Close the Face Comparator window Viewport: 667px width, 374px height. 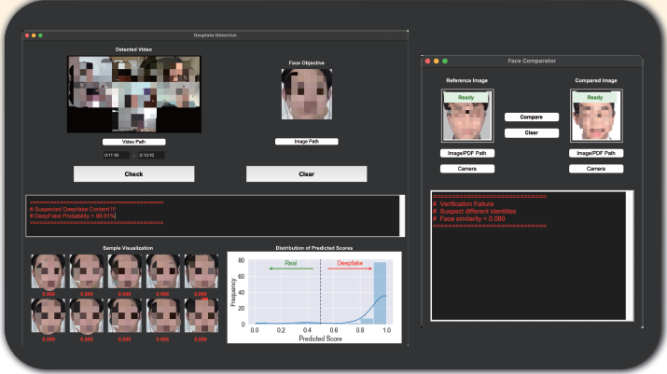pos(428,61)
